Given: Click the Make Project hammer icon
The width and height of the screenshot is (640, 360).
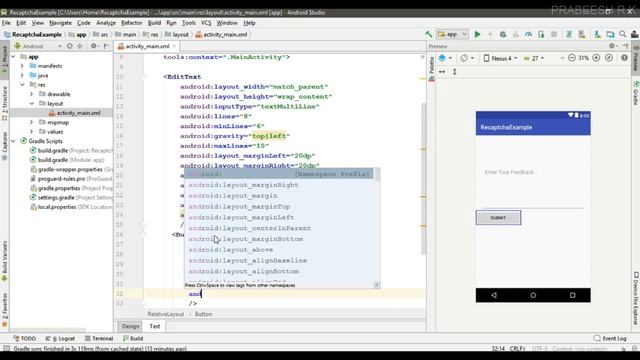Looking at the screenshot, I should point(429,35).
